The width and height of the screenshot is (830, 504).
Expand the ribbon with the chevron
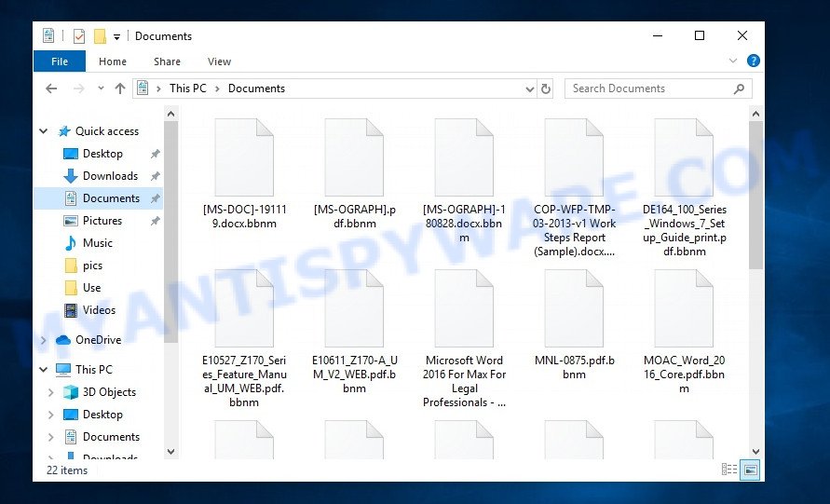coord(733,61)
